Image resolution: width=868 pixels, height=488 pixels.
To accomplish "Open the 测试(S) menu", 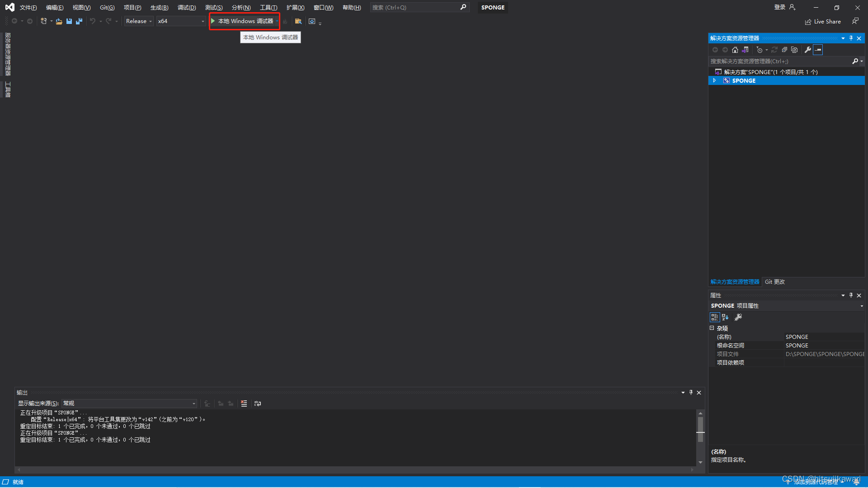I will (214, 8).
